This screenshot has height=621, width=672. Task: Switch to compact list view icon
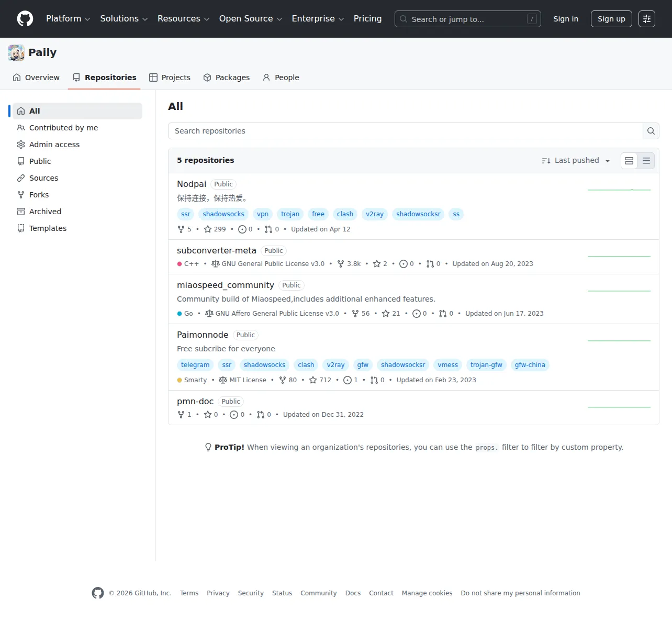pyautogui.click(x=646, y=161)
